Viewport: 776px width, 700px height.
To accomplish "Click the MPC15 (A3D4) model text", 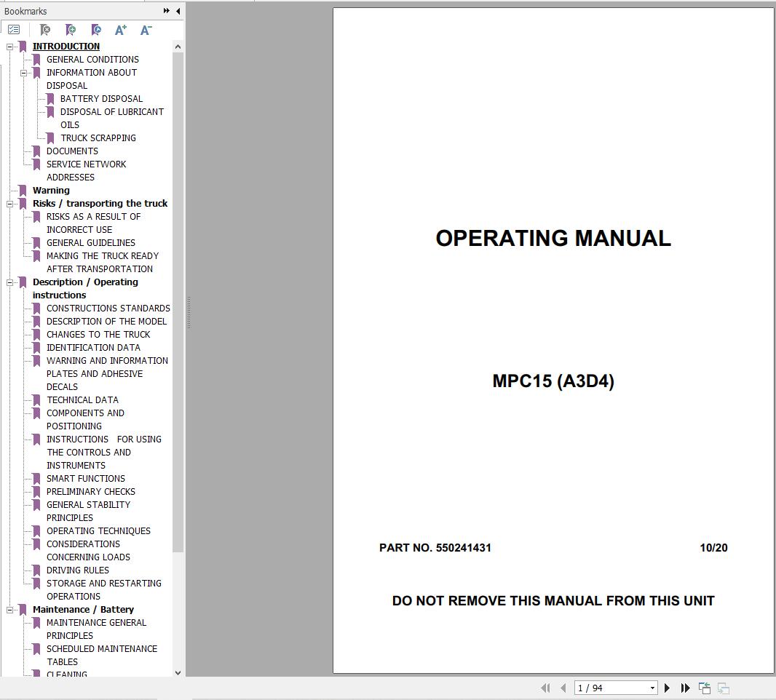I will (553, 381).
